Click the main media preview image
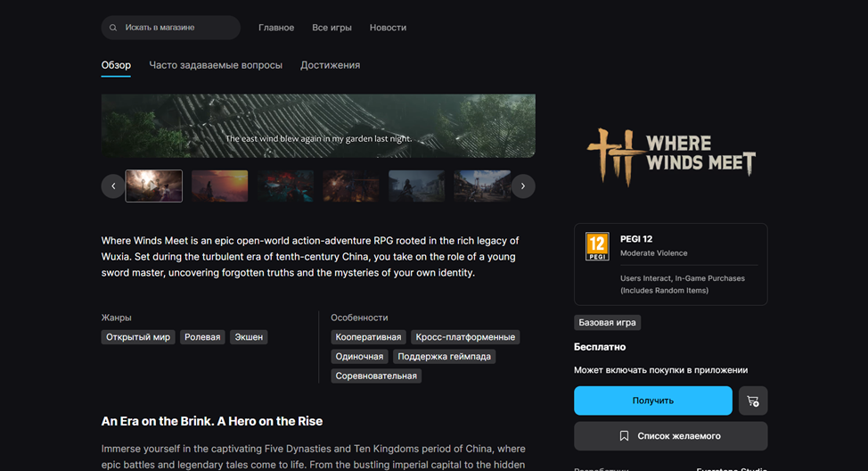868x471 pixels. pos(318,126)
